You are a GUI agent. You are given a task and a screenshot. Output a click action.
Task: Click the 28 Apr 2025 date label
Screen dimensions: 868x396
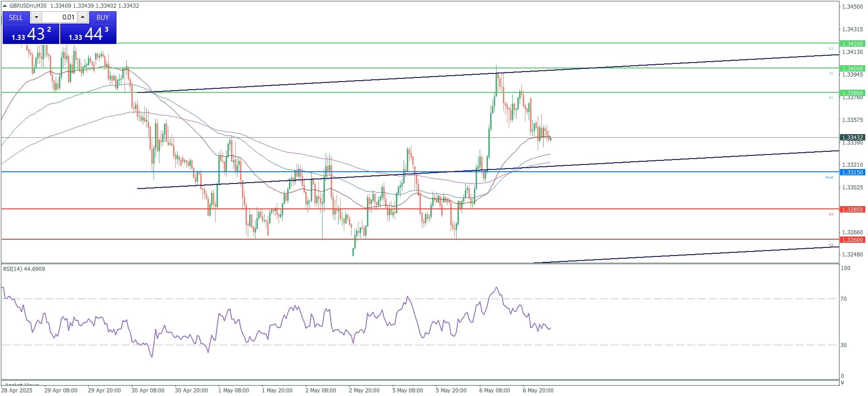(x=17, y=391)
